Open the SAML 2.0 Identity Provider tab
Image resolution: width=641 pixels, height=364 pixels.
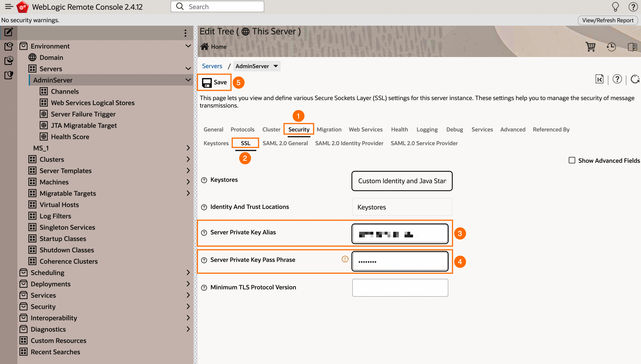click(349, 143)
